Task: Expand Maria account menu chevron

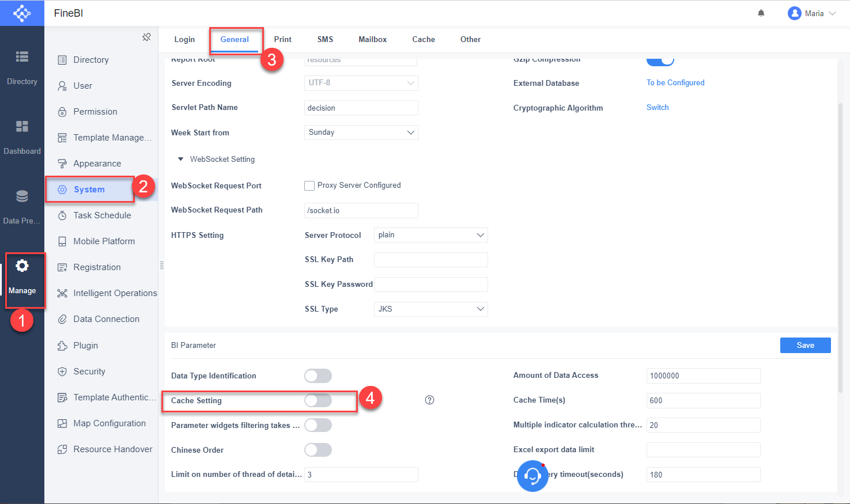Action: 832,13
